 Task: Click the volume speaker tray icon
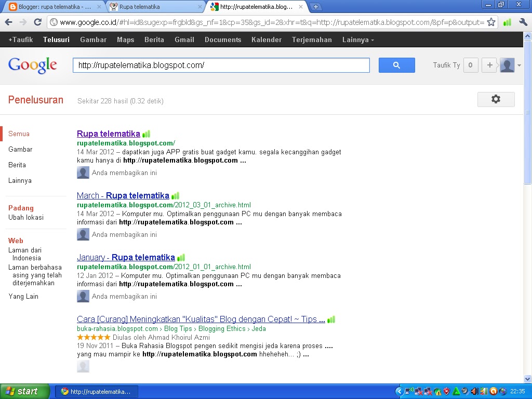[x=474, y=392]
